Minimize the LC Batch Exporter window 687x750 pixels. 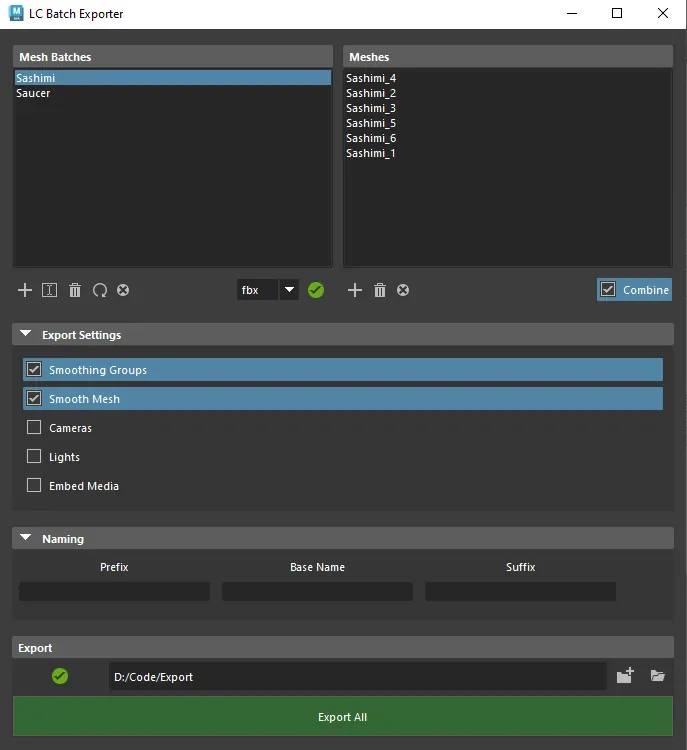[572, 13]
